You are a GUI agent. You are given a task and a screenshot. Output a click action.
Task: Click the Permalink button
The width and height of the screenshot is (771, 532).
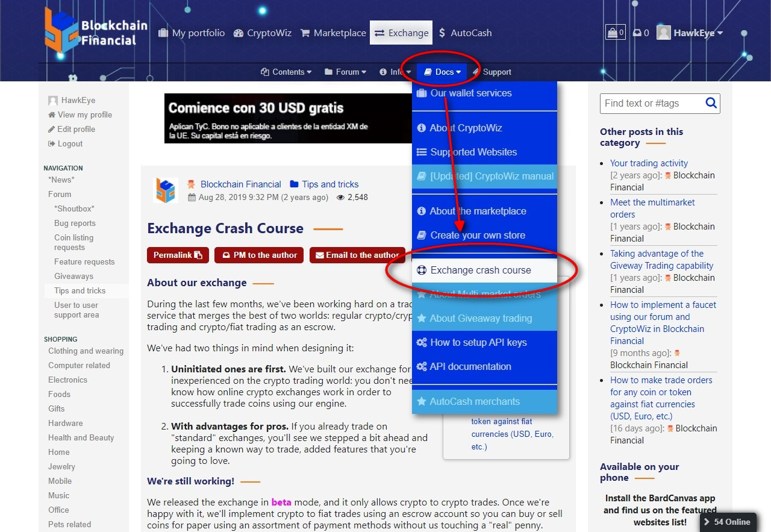[178, 255]
